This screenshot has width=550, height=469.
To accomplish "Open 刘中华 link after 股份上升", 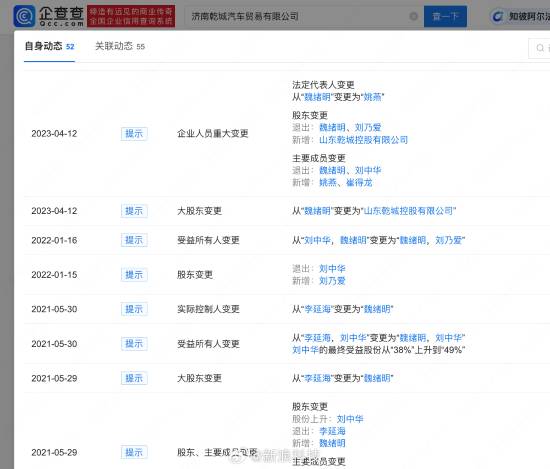I will pos(350,419).
